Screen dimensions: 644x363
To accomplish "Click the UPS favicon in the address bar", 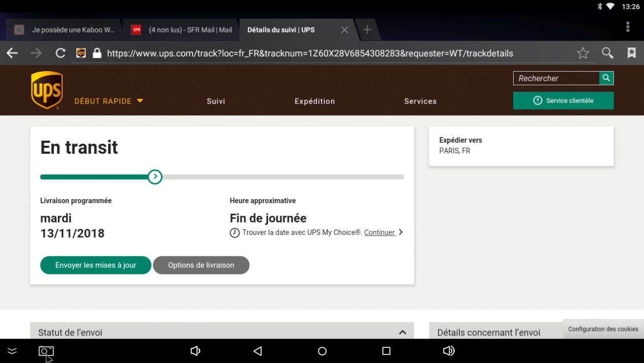I will click(81, 53).
